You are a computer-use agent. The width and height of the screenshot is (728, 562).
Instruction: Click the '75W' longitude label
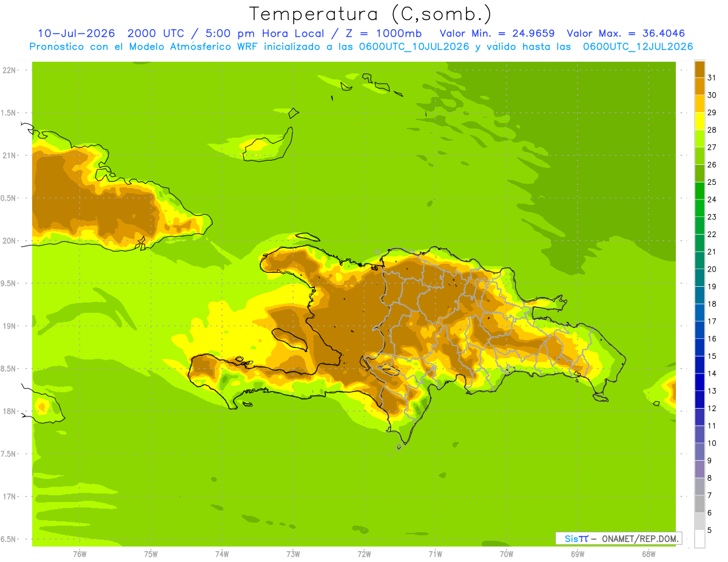tap(151, 554)
